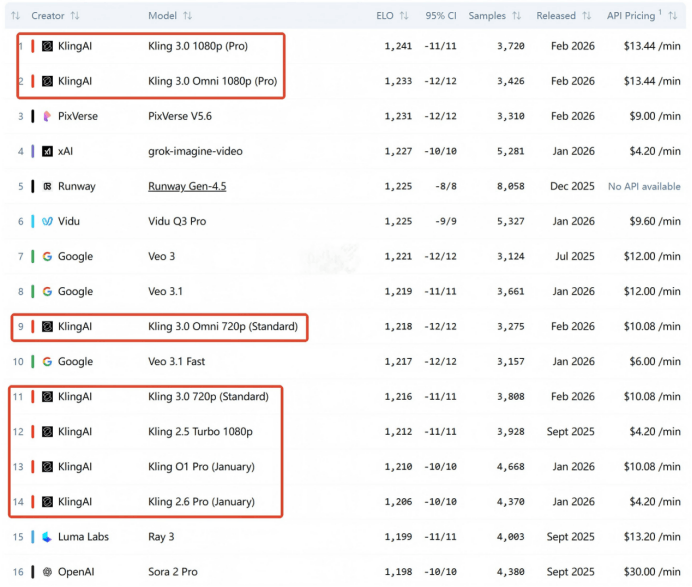This screenshot has width=692, height=587.
Task: Click the 95% CI column header
Action: point(439,16)
